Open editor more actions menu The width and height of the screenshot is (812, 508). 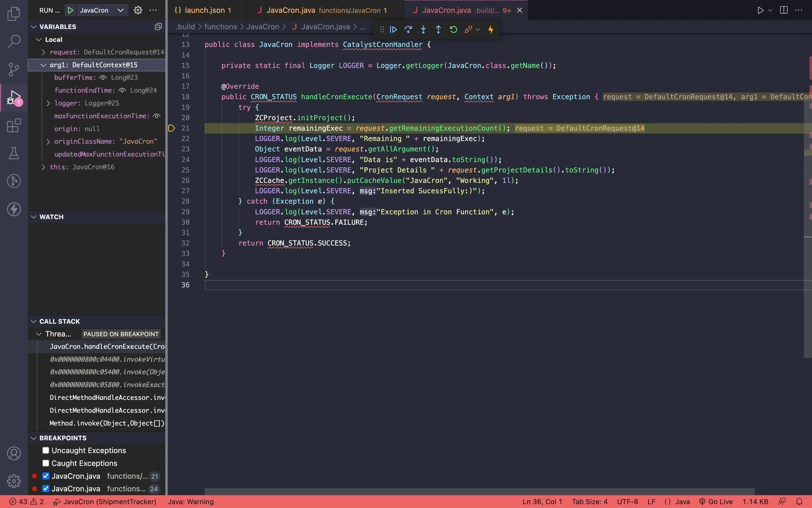[x=799, y=10]
